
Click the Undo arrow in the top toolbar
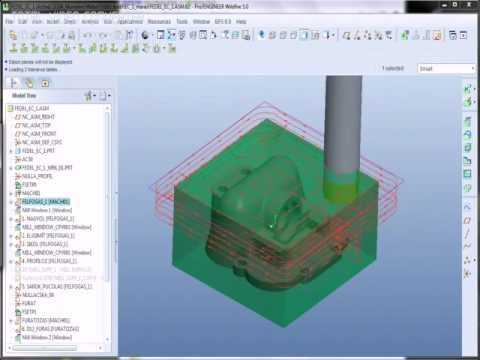click(x=87, y=35)
